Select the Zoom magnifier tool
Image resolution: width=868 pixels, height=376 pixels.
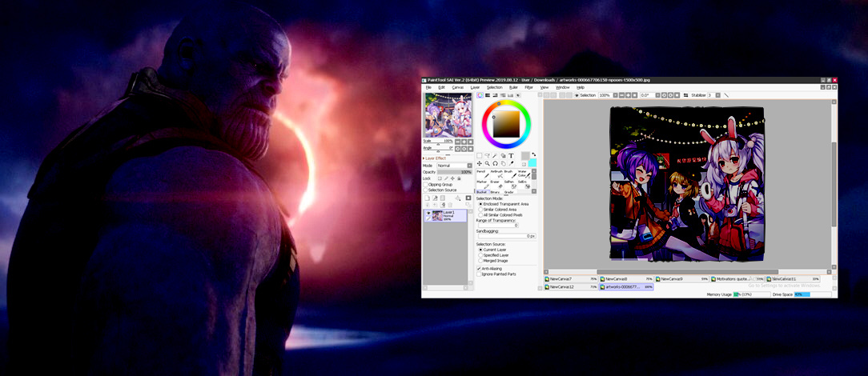click(487, 164)
